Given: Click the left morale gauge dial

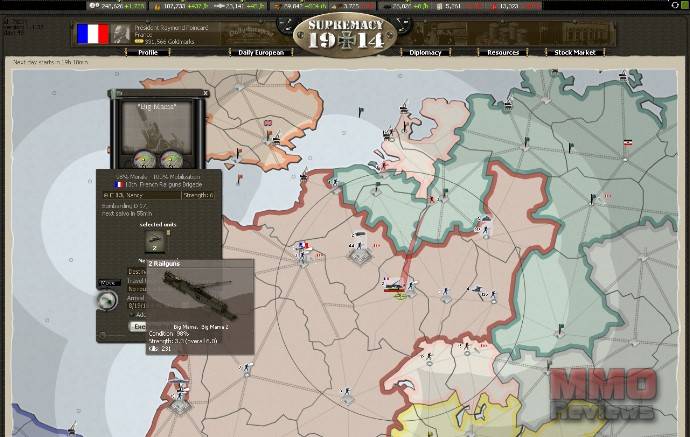Looking at the screenshot, I should (142, 159).
